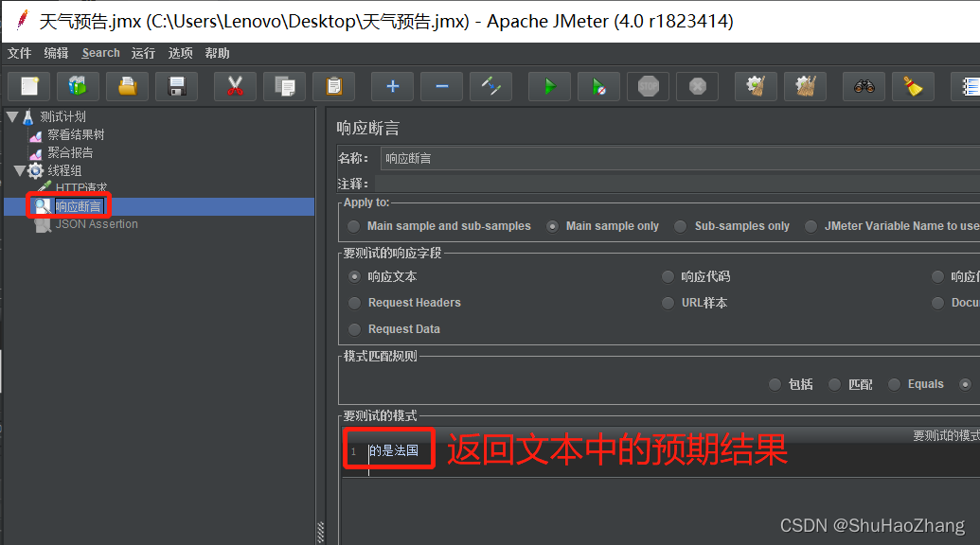
Task: Click the Cut scissors icon
Action: [x=235, y=86]
